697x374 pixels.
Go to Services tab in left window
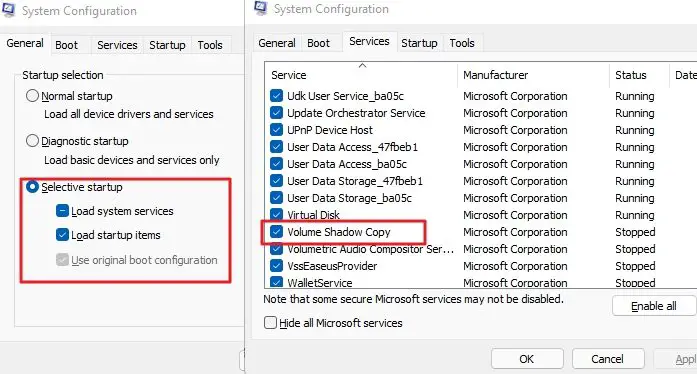pyautogui.click(x=117, y=45)
